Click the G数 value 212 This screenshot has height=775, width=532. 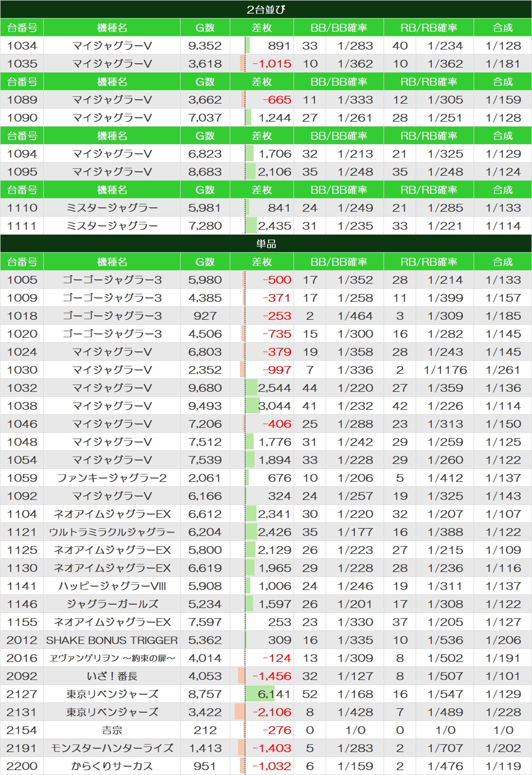205,730
